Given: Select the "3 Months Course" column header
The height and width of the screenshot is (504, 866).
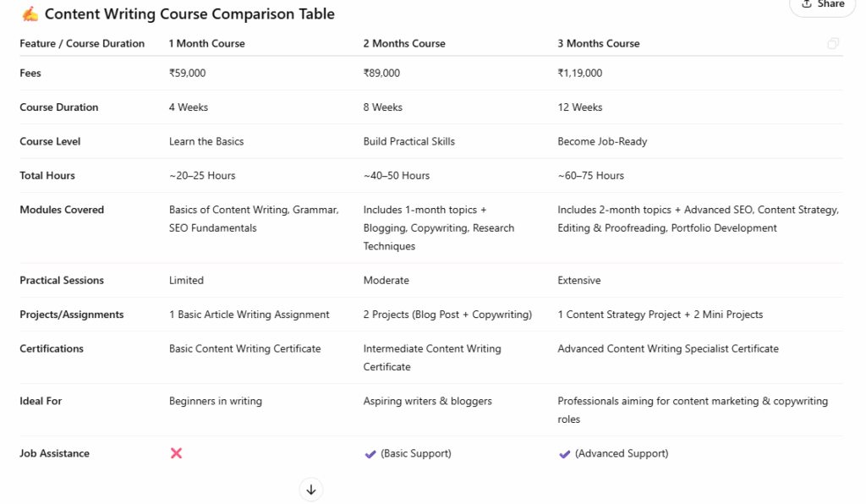Looking at the screenshot, I should coord(599,44).
